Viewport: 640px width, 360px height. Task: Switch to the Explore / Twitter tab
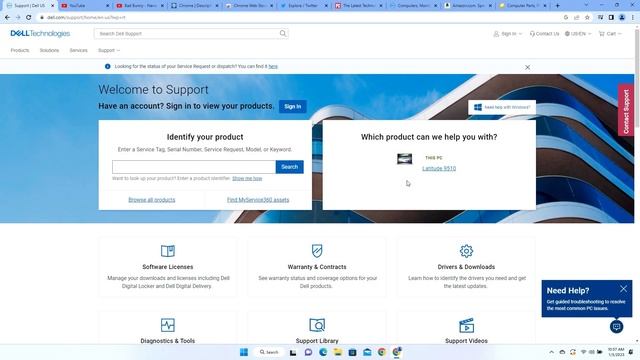click(304, 6)
